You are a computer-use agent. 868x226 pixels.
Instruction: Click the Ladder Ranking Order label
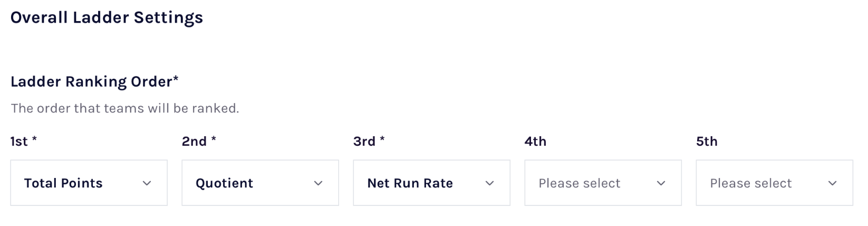[x=94, y=82]
